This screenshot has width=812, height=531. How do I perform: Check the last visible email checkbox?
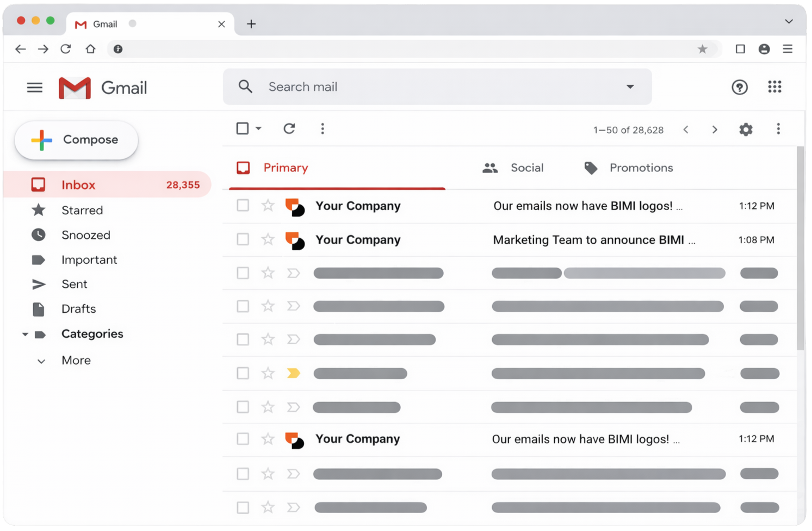coord(243,507)
